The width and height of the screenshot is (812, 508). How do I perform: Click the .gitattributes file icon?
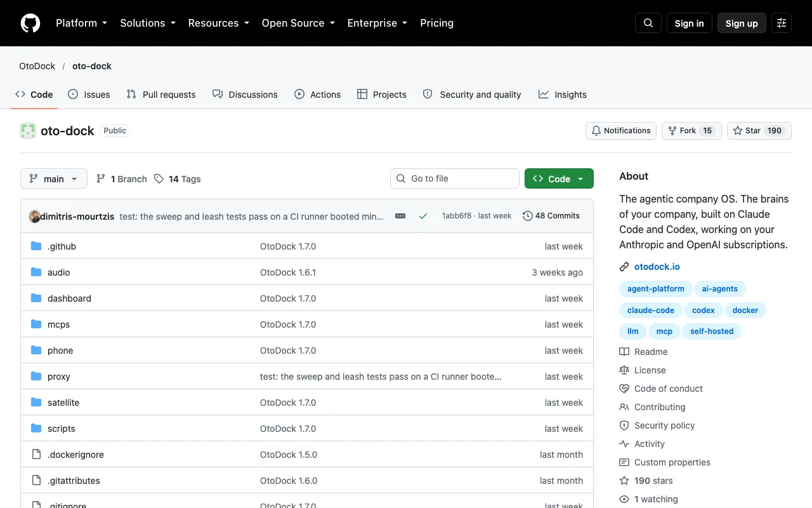[36, 481]
